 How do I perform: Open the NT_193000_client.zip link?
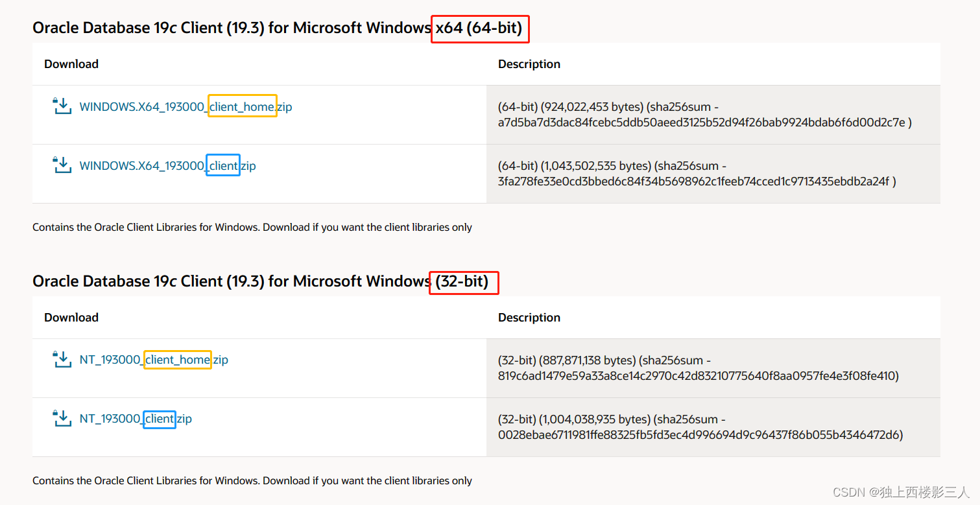coord(136,419)
